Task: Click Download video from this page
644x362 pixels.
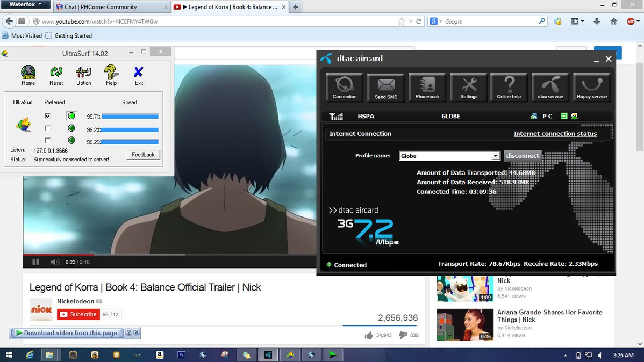Action: (67, 333)
